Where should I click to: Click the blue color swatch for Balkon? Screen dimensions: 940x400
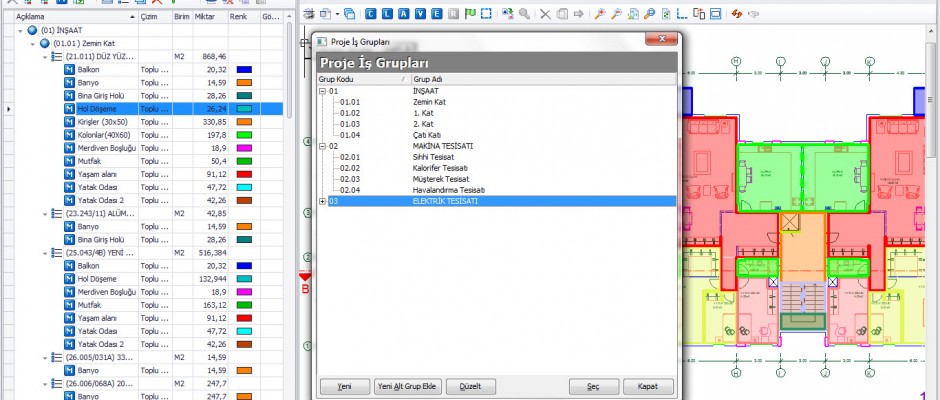(246, 70)
